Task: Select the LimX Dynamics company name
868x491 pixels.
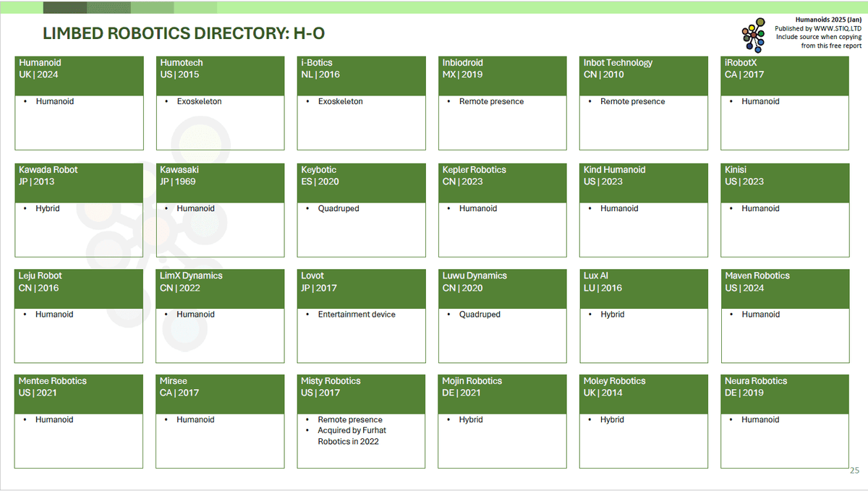Action: click(191, 276)
